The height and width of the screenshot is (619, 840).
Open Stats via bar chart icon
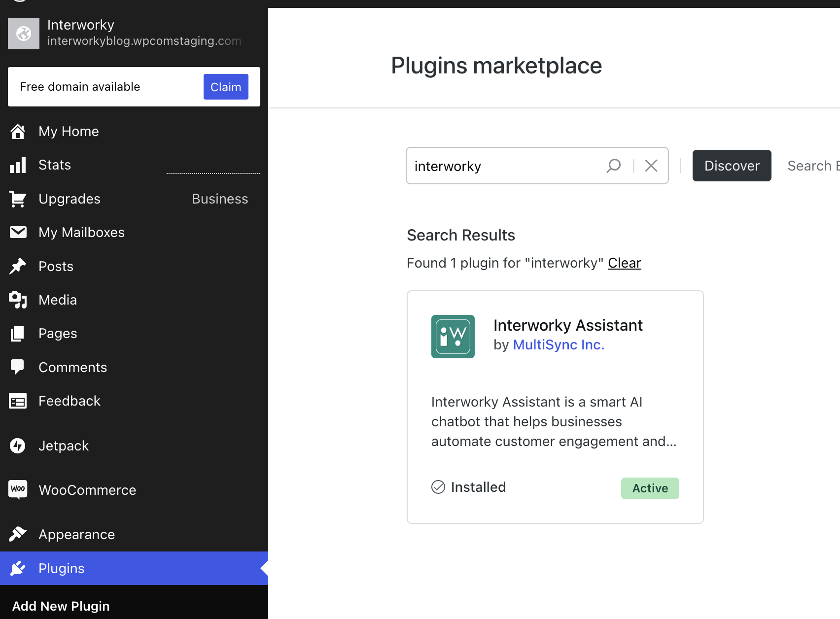(18, 165)
